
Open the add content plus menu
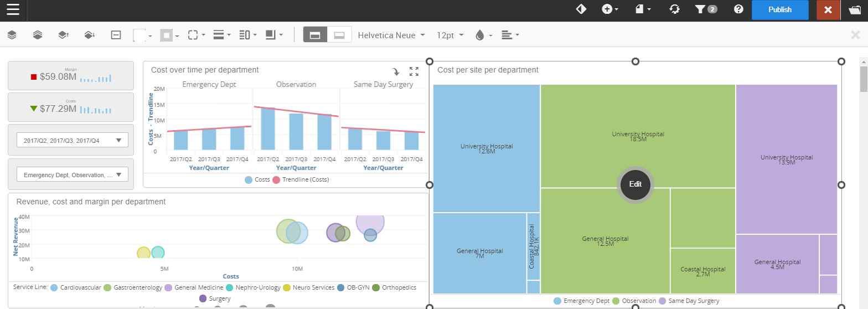pos(610,9)
